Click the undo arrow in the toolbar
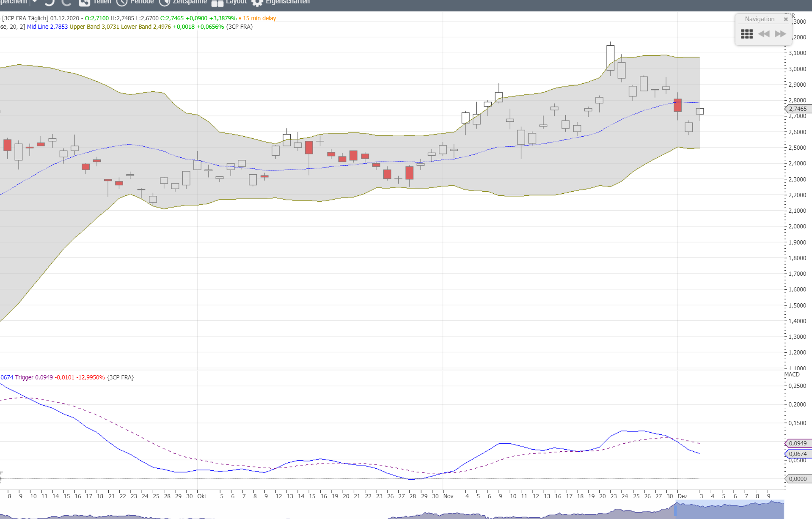The width and height of the screenshot is (812, 519). [x=50, y=3]
